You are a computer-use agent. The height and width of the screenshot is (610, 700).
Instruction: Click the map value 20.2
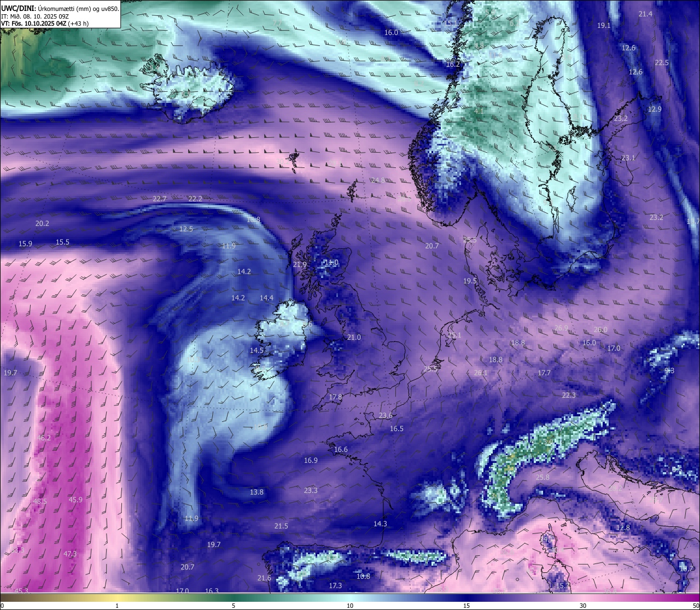click(42, 223)
